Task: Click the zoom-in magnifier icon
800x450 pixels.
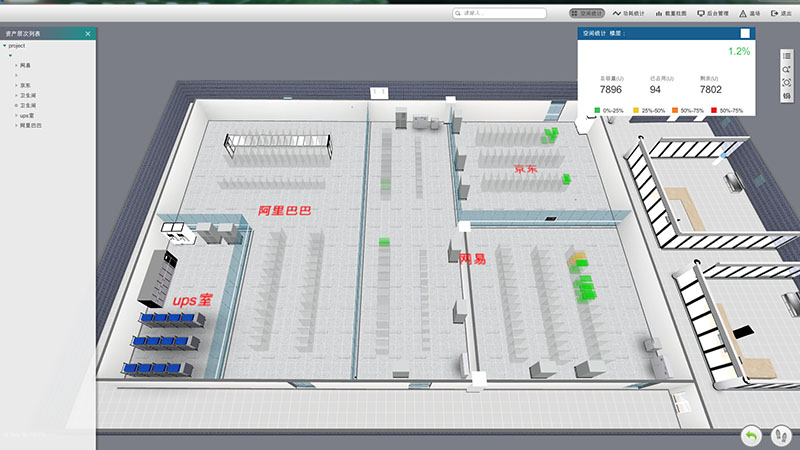Action: [787, 69]
